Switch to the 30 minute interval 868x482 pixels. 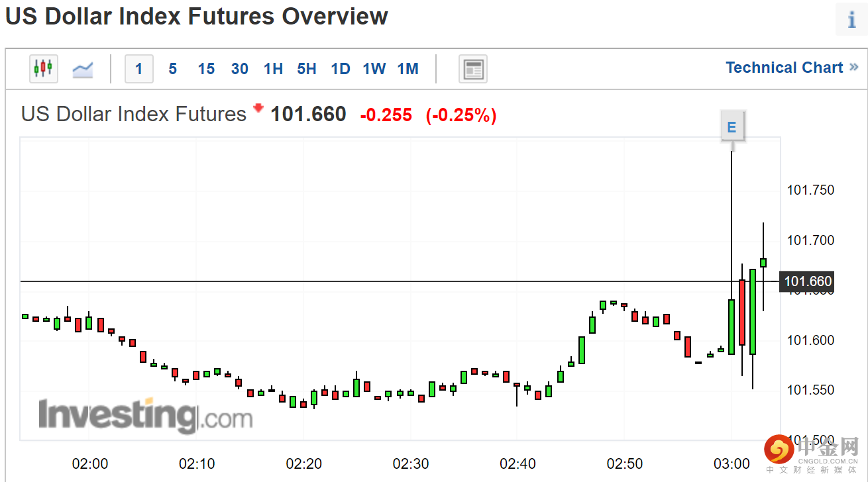[239, 69]
